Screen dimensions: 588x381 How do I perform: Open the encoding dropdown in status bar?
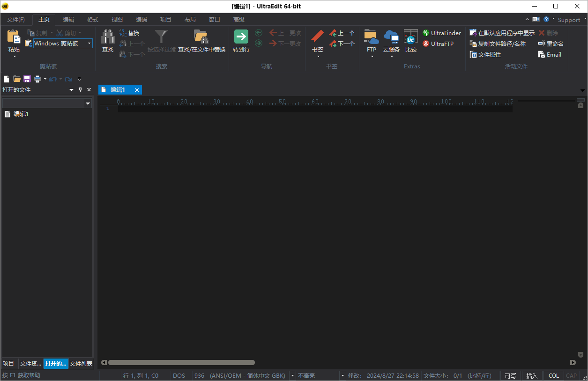(292, 375)
